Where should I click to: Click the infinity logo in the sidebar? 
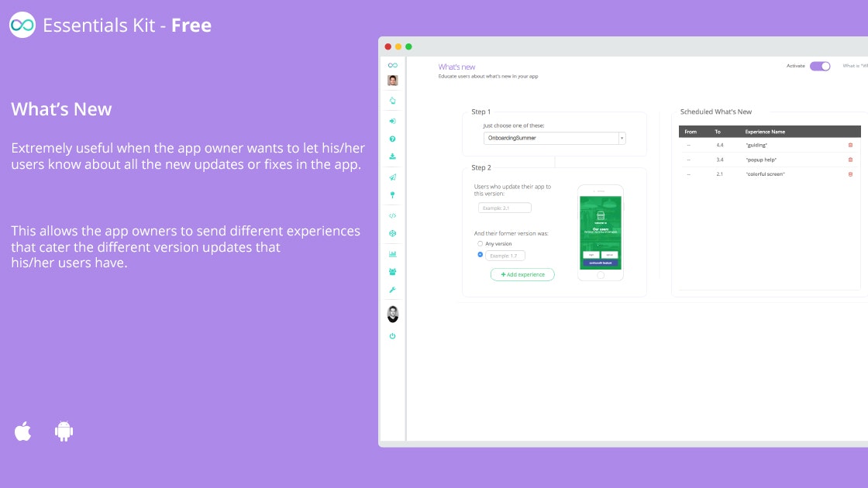pyautogui.click(x=392, y=65)
